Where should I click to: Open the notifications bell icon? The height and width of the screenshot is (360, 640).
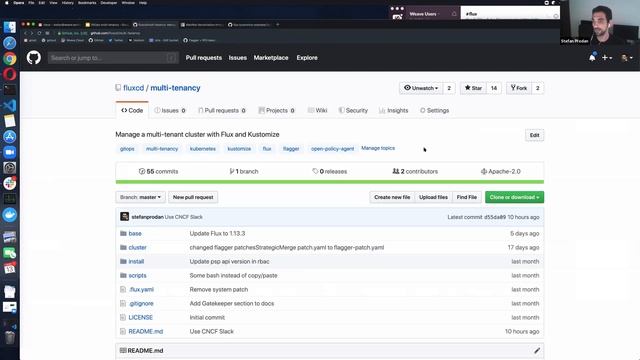click(x=592, y=58)
